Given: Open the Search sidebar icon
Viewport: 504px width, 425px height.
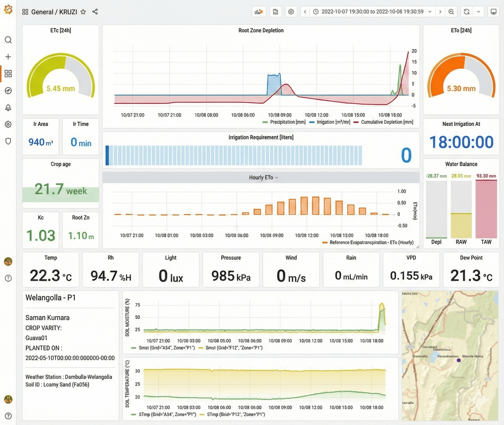Looking at the screenshot, I should coord(8,40).
